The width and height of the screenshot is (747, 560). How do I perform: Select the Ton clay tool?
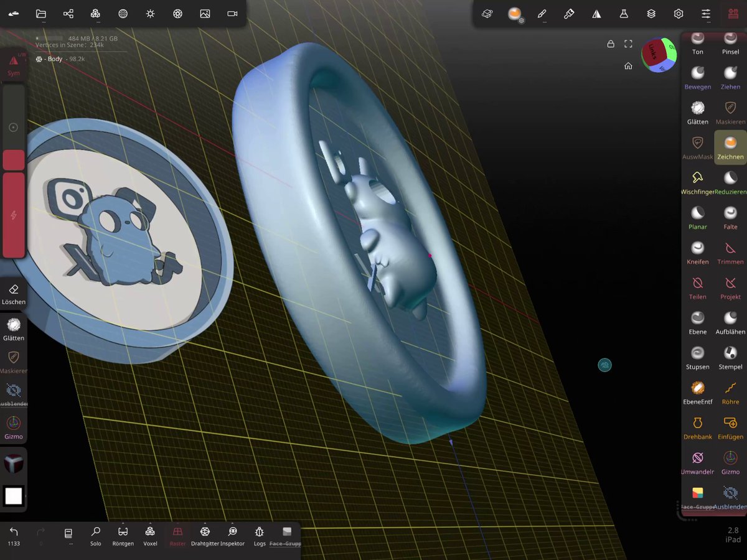point(698,44)
